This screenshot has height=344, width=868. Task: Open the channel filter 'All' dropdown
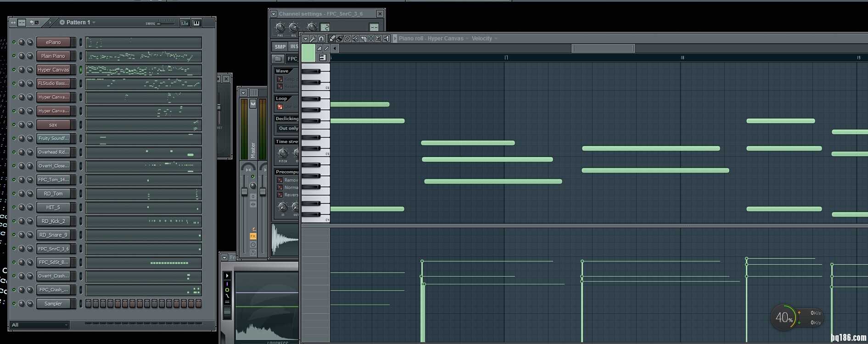click(x=39, y=325)
